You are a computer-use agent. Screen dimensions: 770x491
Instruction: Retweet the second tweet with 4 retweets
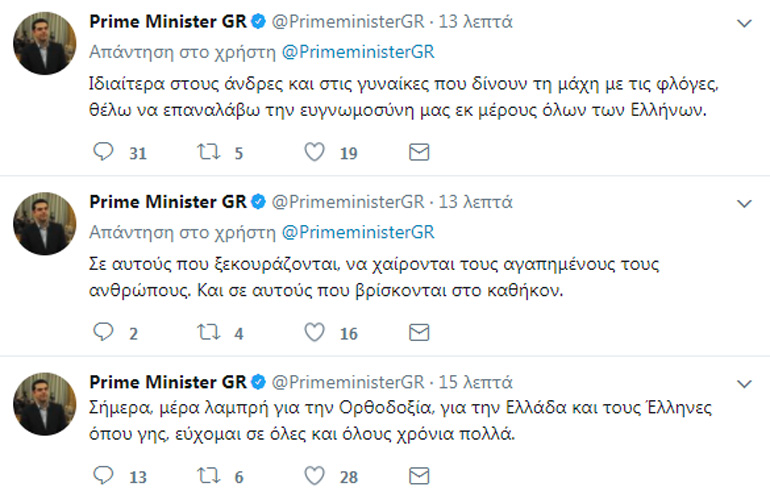coord(208,333)
